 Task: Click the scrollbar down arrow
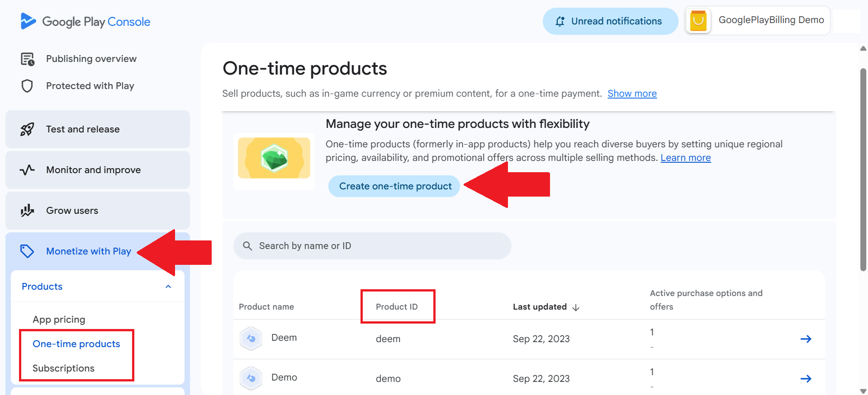(x=863, y=391)
